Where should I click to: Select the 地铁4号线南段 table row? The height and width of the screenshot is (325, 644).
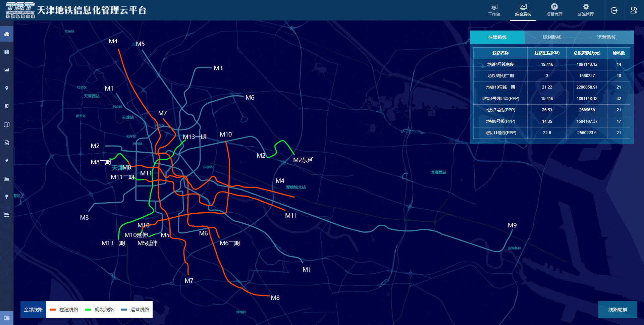pos(552,64)
